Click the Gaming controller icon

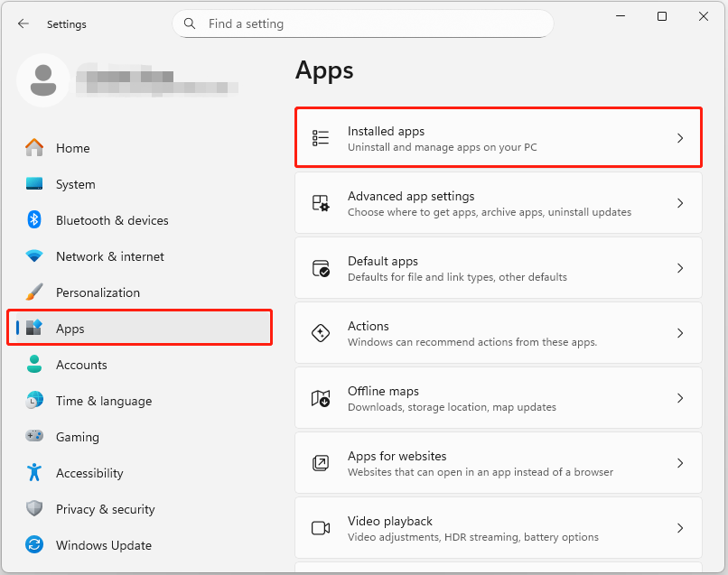click(x=33, y=437)
